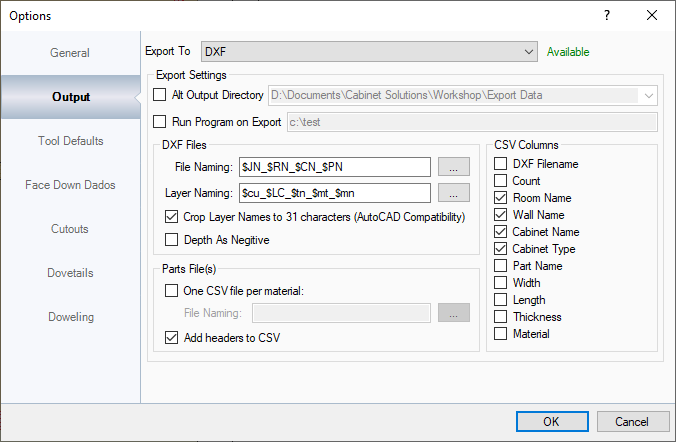Click the Cancel button
Image resolution: width=676 pixels, height=442 pixels.
pyautogui.click(x=632, y=421)
